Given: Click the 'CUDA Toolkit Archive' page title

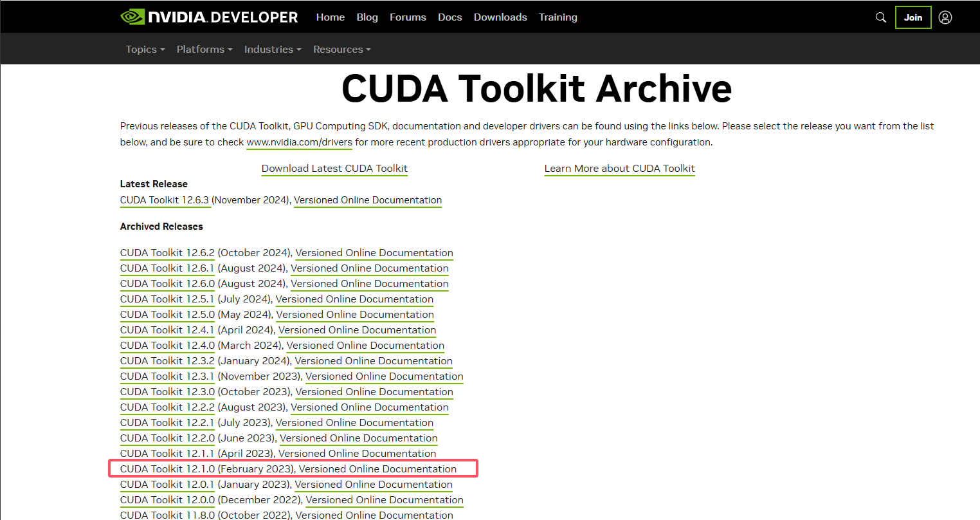Looking at the screenshot, I should (536, 88).
